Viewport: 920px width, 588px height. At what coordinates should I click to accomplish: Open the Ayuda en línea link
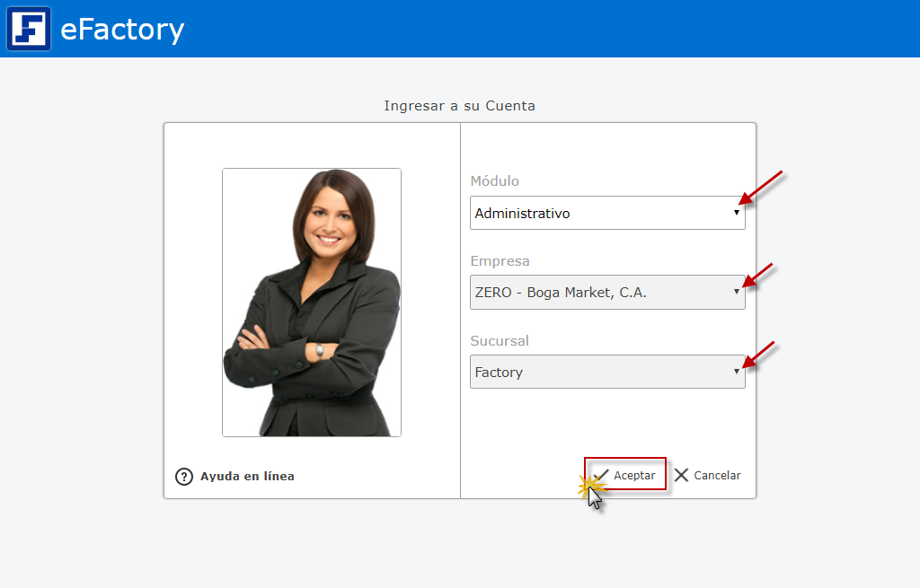coord(247,477)
